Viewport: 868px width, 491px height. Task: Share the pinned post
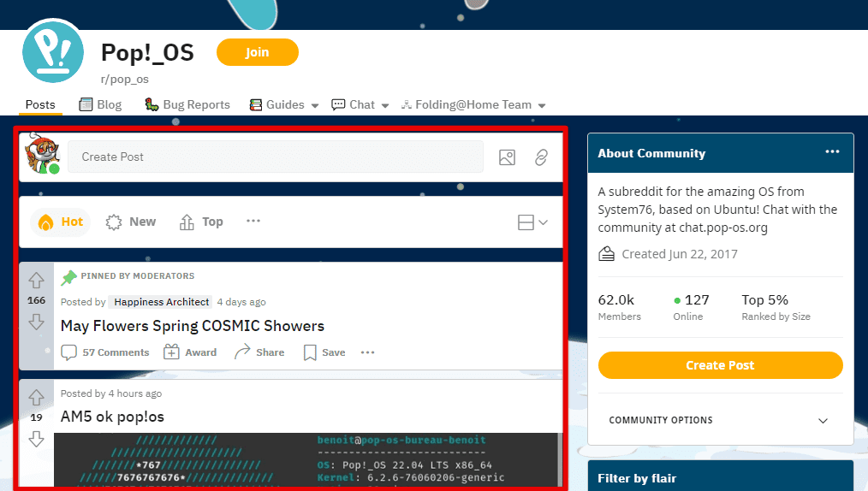259,352
